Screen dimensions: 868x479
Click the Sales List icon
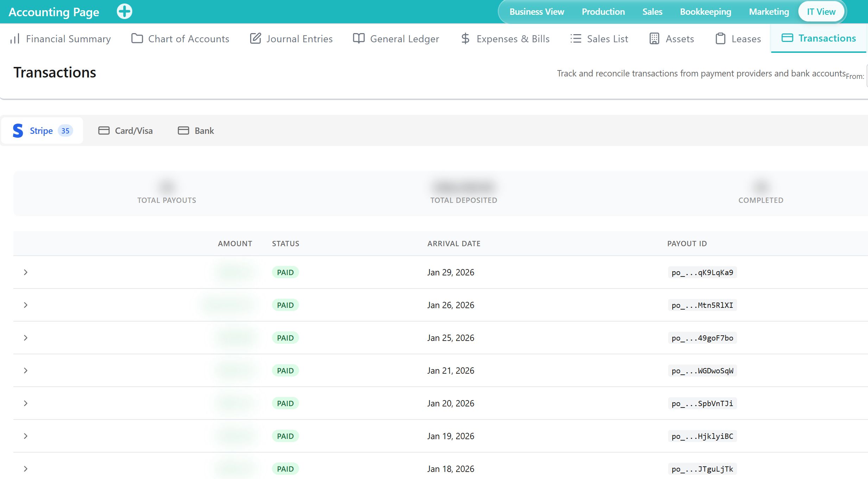pos(576,38)
